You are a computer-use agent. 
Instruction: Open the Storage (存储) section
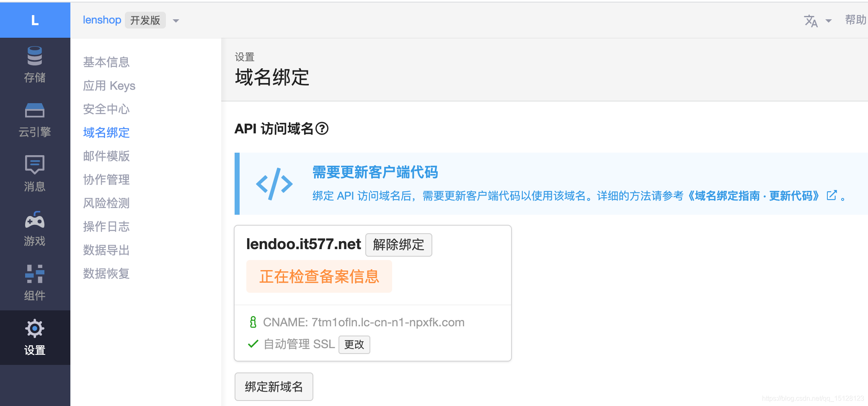pos(35,65)
